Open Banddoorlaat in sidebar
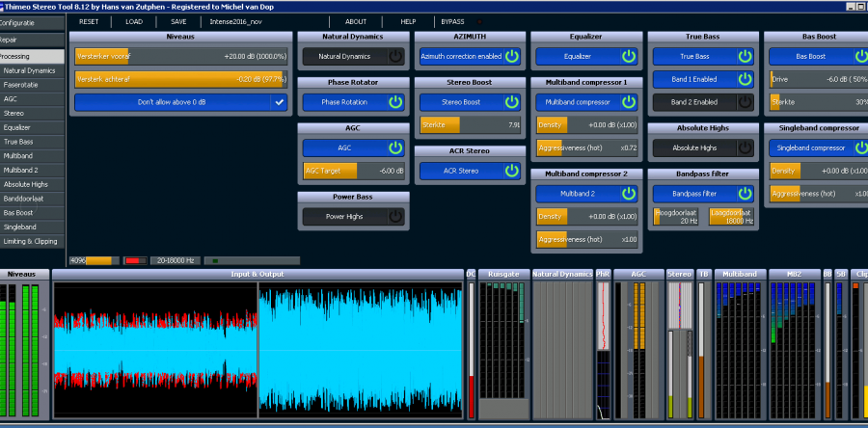 [32, 199]
